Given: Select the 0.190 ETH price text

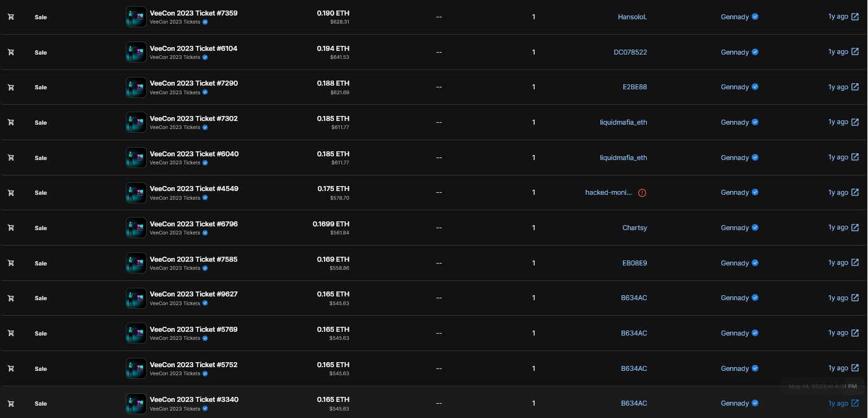Looking at the screenshot, I should 333,13.
